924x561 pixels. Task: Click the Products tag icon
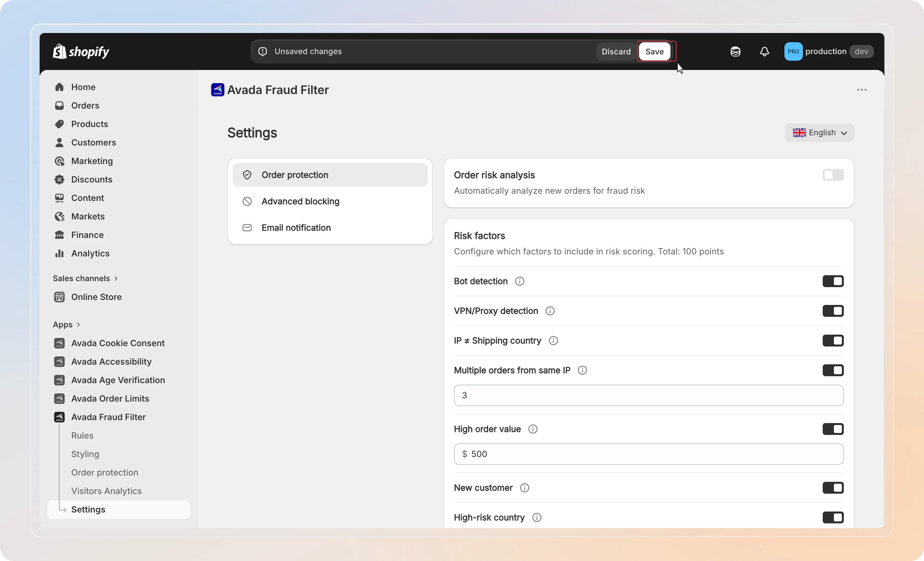[x=59, y=124]
